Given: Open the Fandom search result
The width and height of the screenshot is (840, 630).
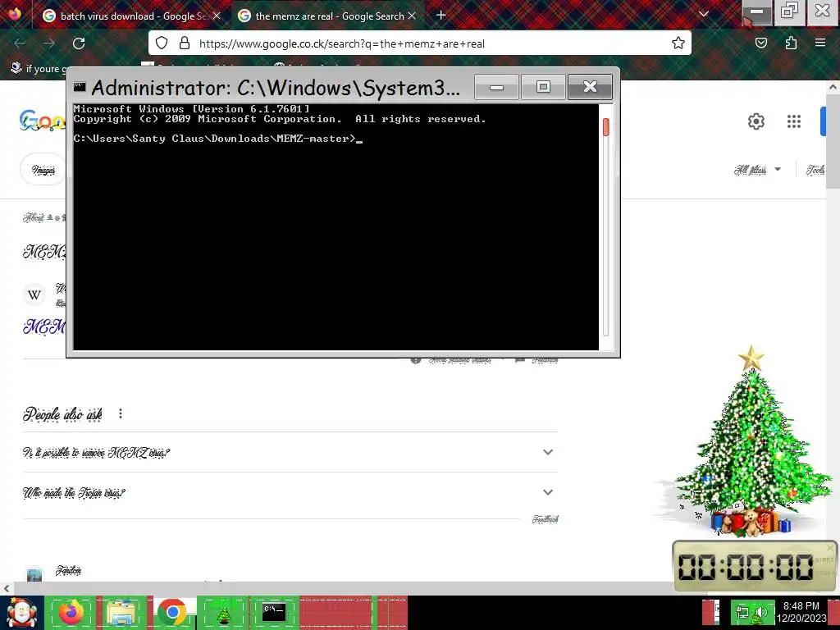Looking at the screenshot, I should click(69, 571).
